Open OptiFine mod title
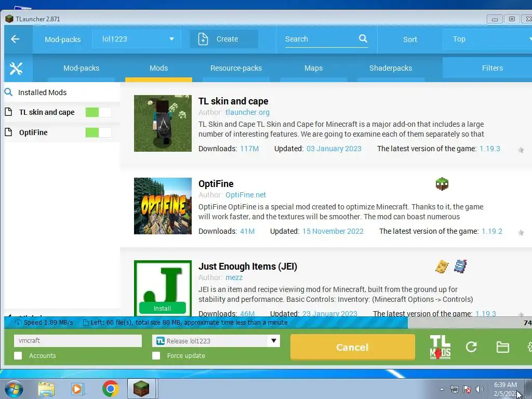This screenshot has height=399, width=532. click(216, 184)
